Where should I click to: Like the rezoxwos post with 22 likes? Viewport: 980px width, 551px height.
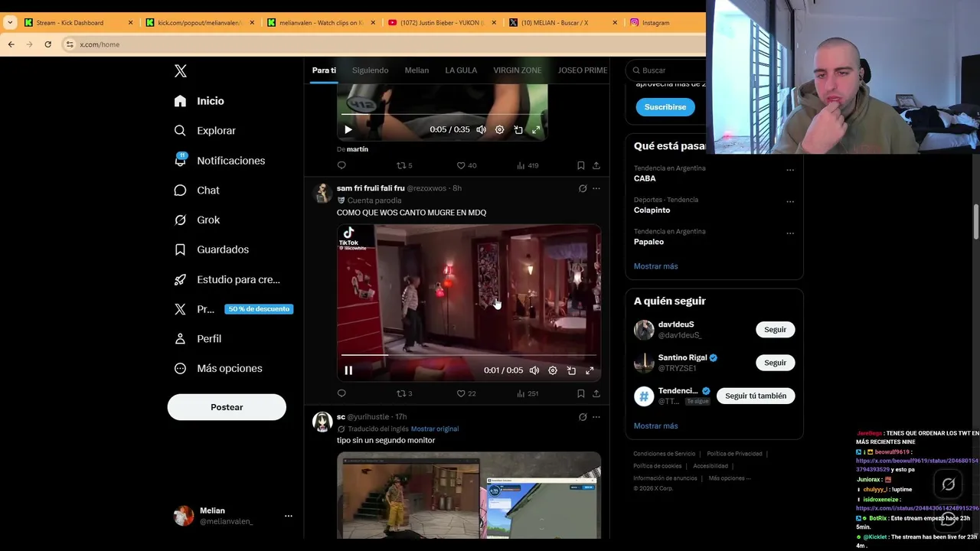(465, 393)
